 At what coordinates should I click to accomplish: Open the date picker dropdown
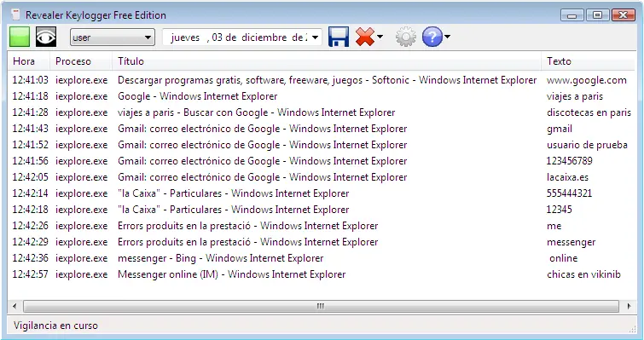coord(315,37)
